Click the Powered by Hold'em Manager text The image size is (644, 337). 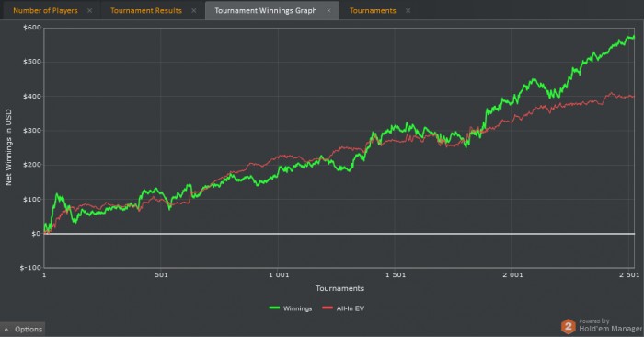[x=610, y=326]
